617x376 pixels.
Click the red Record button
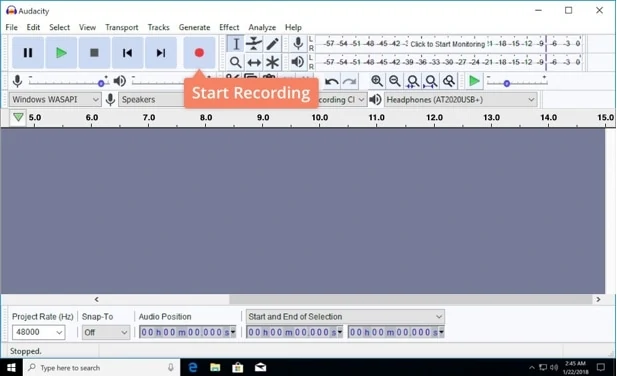(x=199, y=53)
